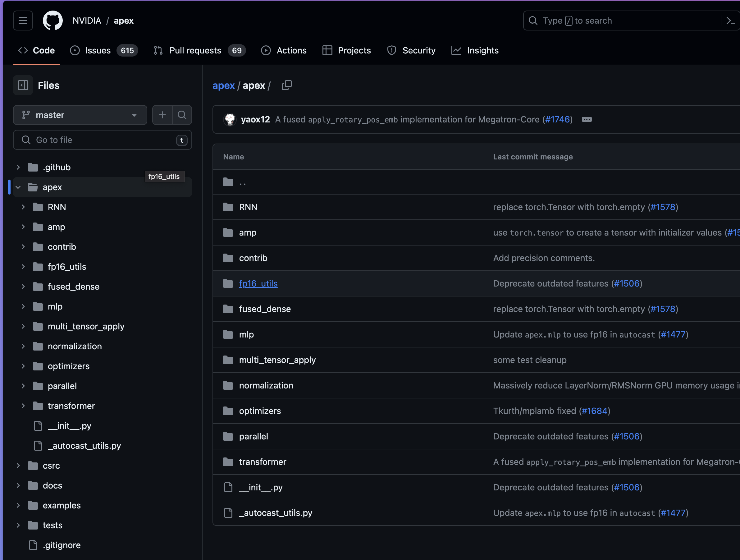Select parallel in the sidebar tree
This screenshot has height=560, width=740.
coord(62,386)
